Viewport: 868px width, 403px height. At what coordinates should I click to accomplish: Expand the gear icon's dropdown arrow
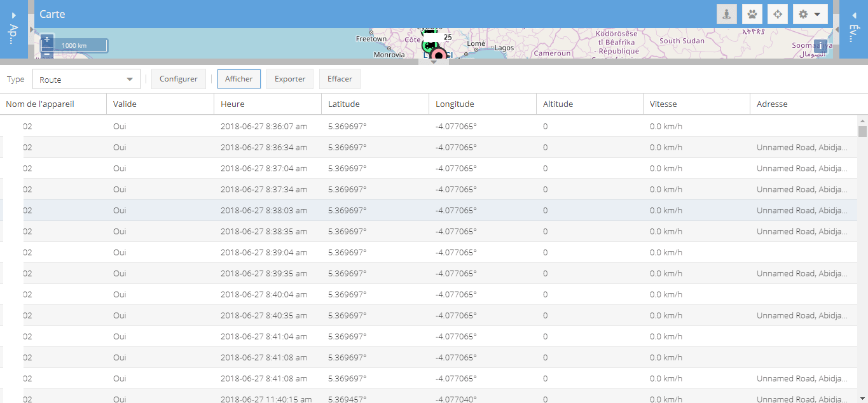tap(817, 13)
